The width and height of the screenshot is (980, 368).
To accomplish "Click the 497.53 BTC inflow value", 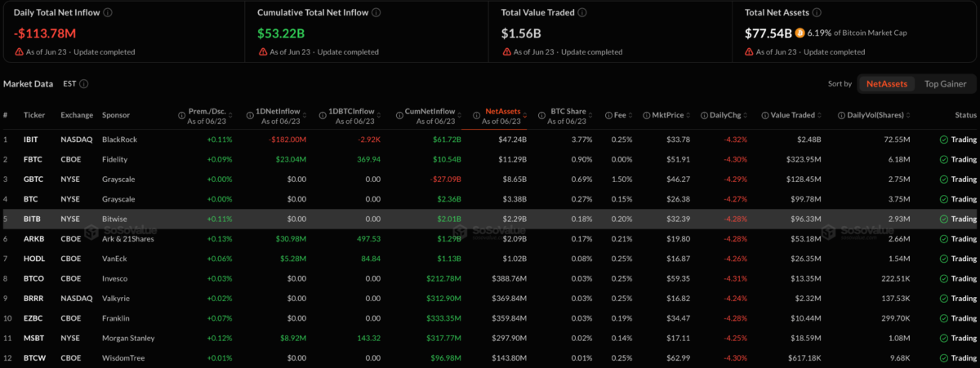I will tap(371, 238).
